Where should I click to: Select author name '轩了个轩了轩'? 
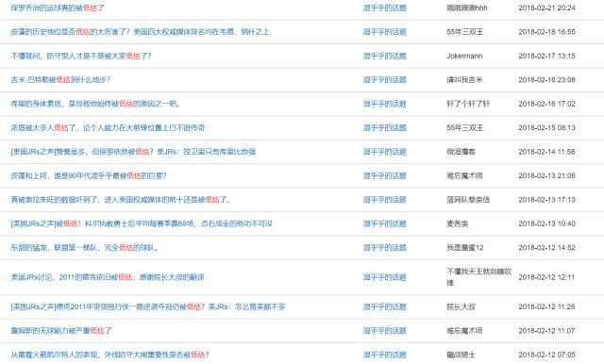(468, 104)
